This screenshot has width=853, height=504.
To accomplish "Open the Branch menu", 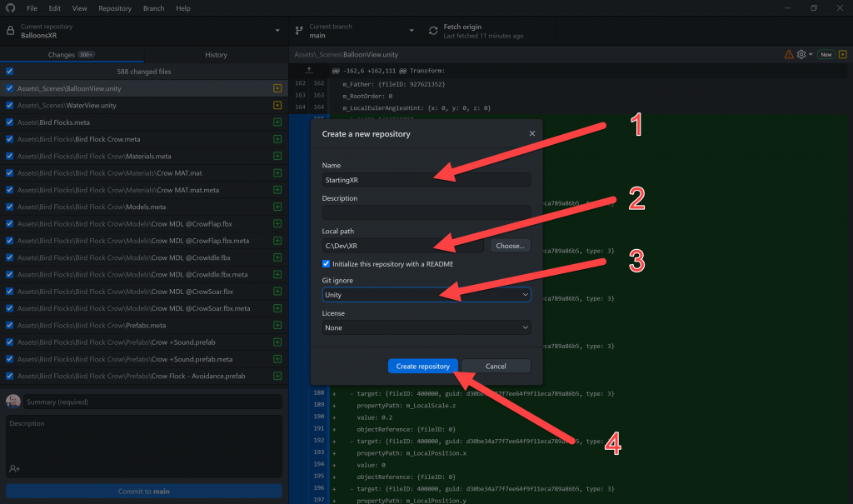I will click(153, 8).
